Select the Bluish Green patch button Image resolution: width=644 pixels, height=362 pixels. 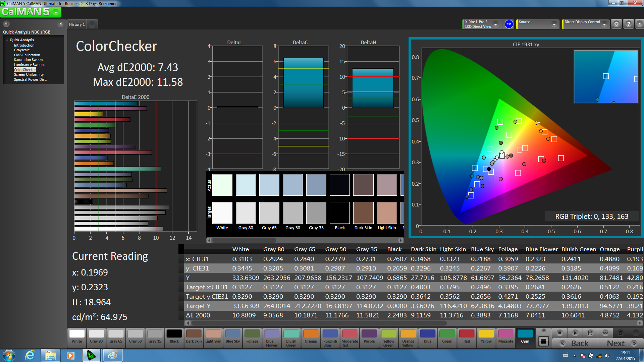coord(291,338)
